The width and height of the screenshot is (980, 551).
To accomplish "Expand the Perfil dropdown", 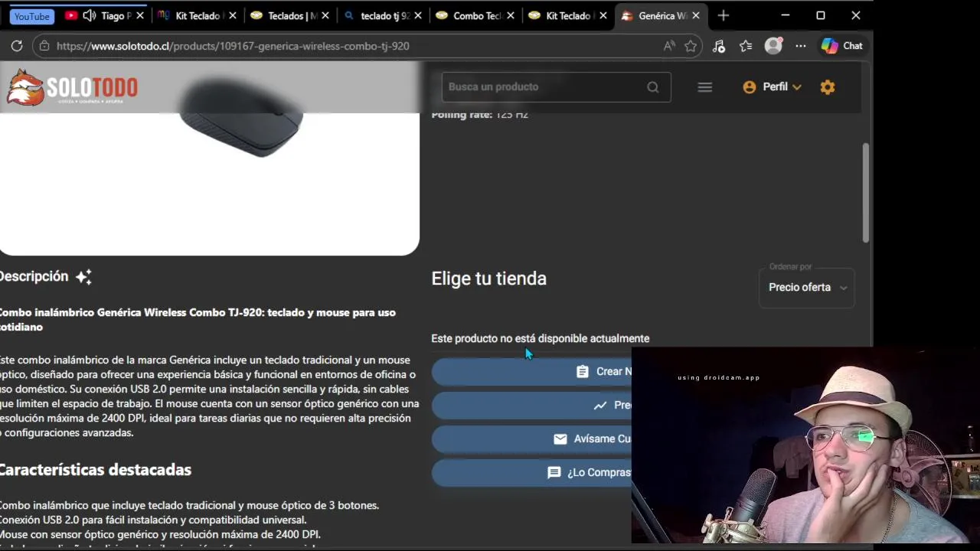I will click(772, 87).
